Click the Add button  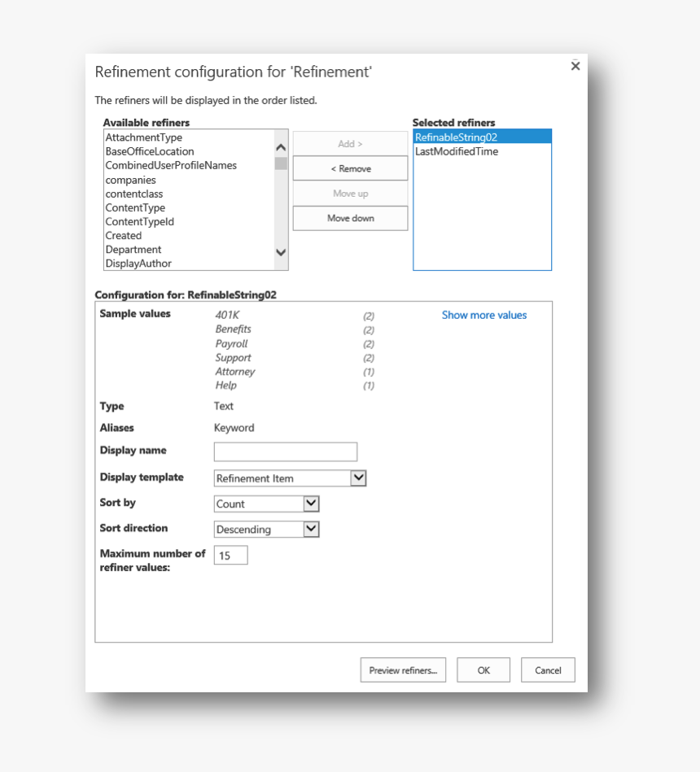click(x=349, y=143)
